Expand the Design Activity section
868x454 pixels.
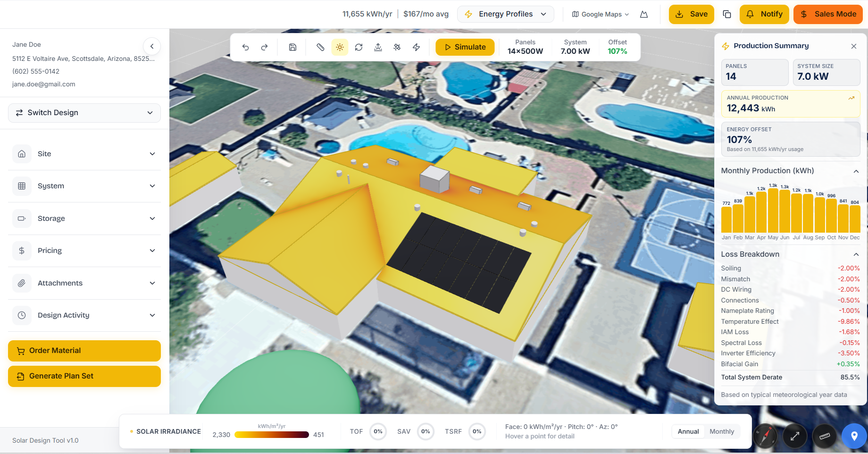click(84, 315)
